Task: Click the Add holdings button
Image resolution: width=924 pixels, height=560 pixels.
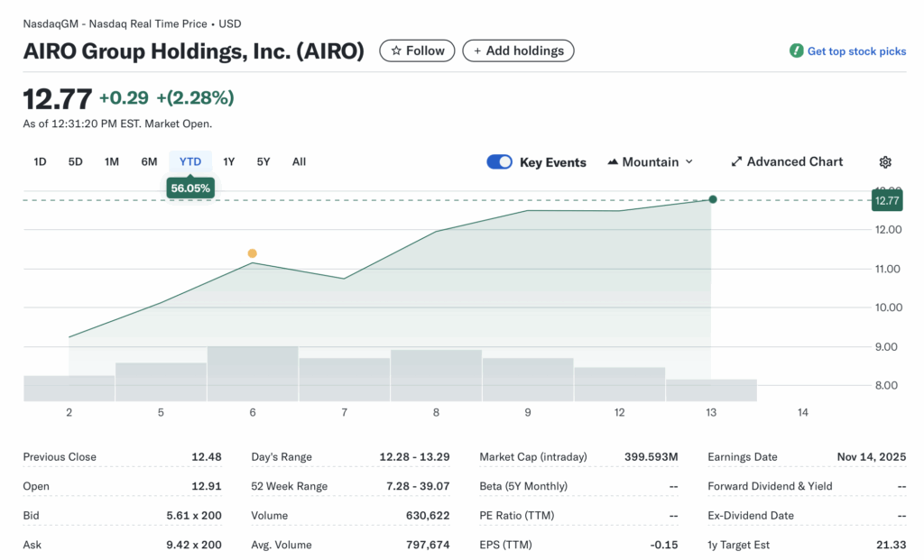Action: [518, 50]
